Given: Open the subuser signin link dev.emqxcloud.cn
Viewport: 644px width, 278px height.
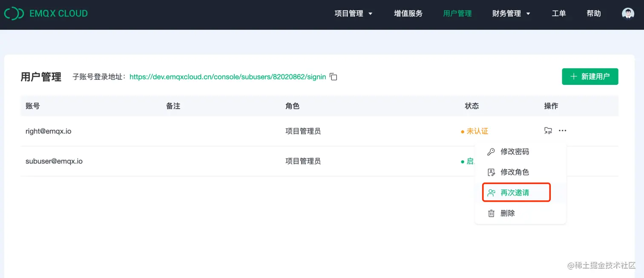Looking at the screenshot, I should (x=228, y=77).
